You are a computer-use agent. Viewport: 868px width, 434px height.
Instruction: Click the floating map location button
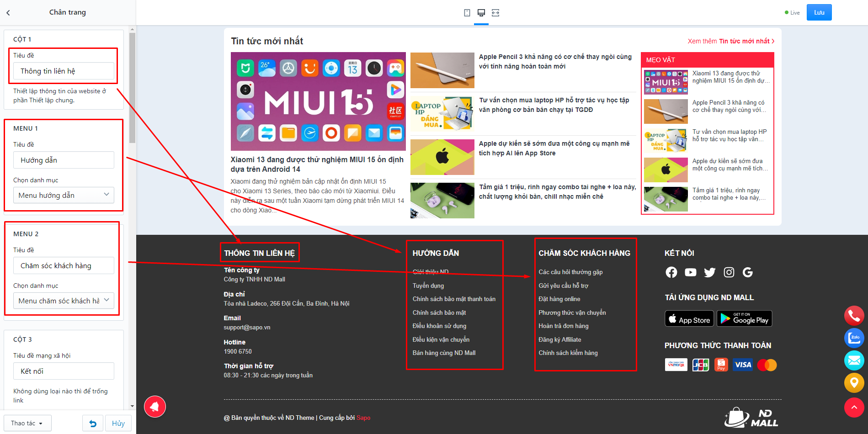coord(854,383)
